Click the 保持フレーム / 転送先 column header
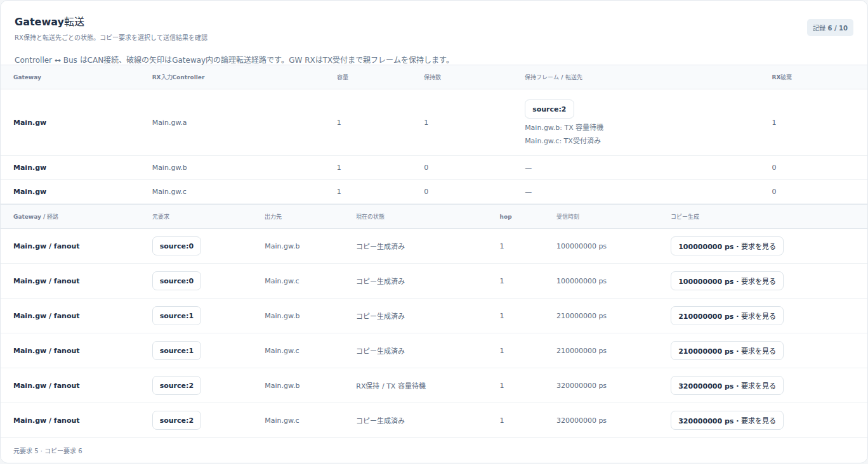This screenshot has width=868, height=464. coord(553,77)
